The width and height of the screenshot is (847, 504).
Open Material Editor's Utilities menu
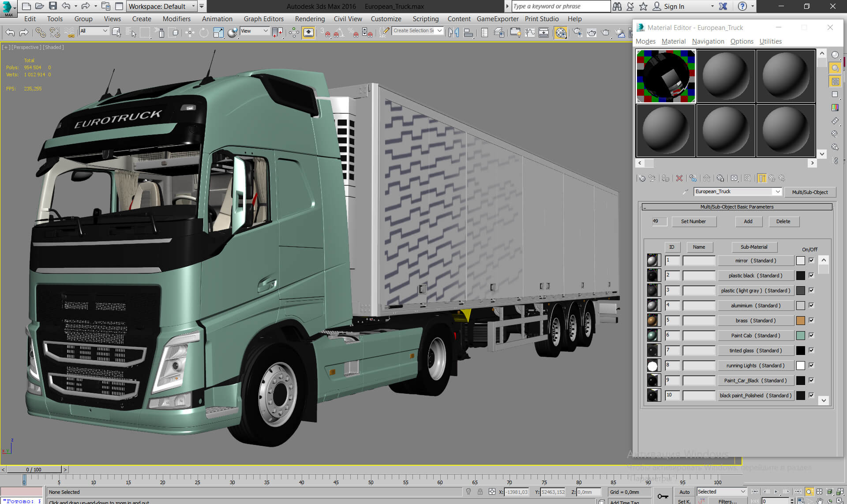(770, 41)
